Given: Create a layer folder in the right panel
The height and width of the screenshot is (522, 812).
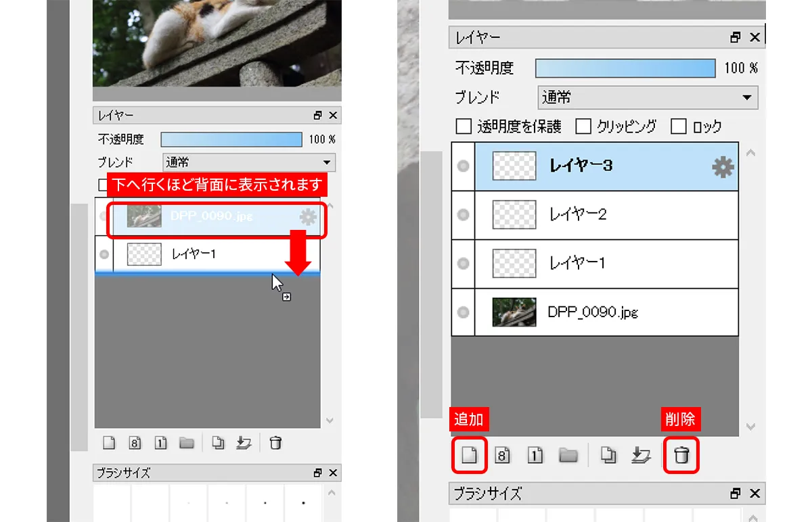Looking at the screenshot, I should [568, 456].
